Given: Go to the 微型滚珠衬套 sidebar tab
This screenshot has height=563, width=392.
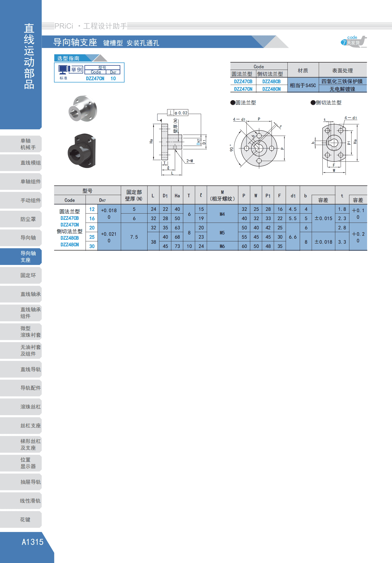Looking at the screenshot, I should (21, 332).
